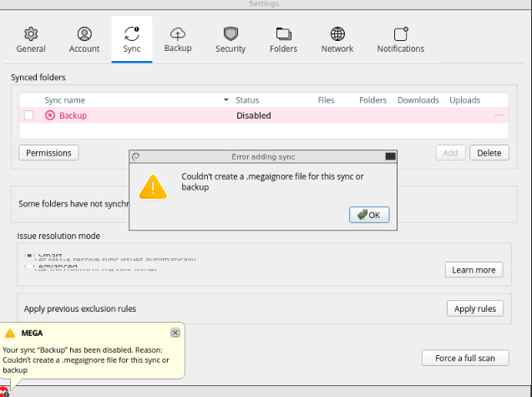Open the Security shield icon
The height and width of the screenshot is (397, 532).
point(231,34)
